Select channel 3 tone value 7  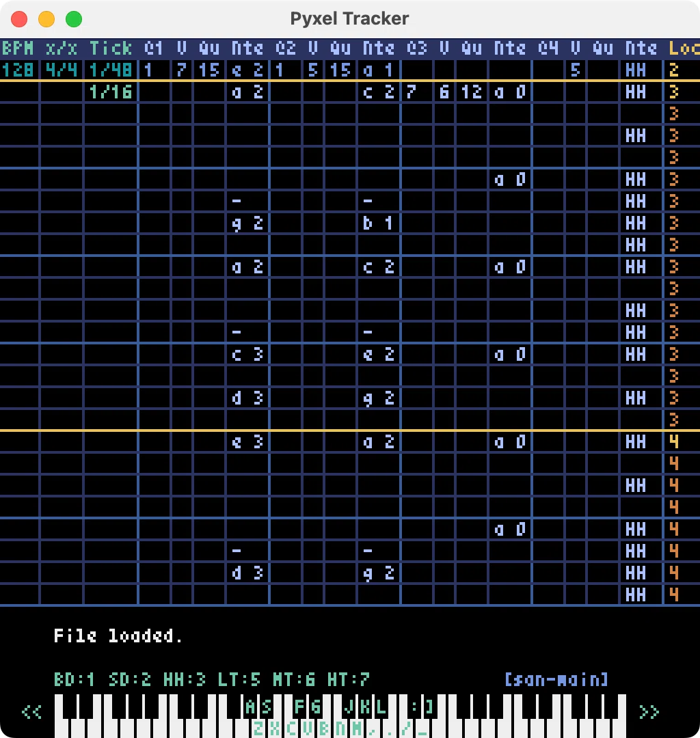click(x=411, y=92)
